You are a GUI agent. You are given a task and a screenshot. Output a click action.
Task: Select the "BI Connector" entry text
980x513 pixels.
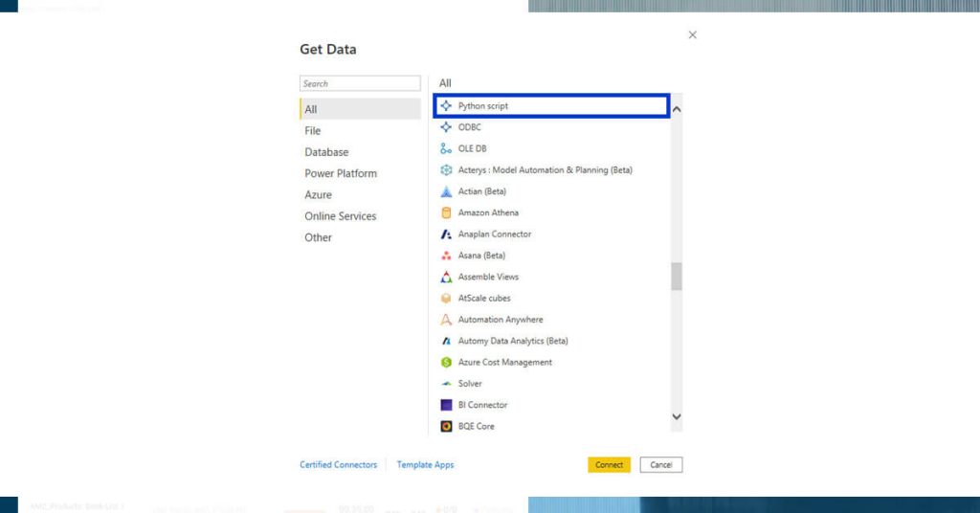point(482,405)
